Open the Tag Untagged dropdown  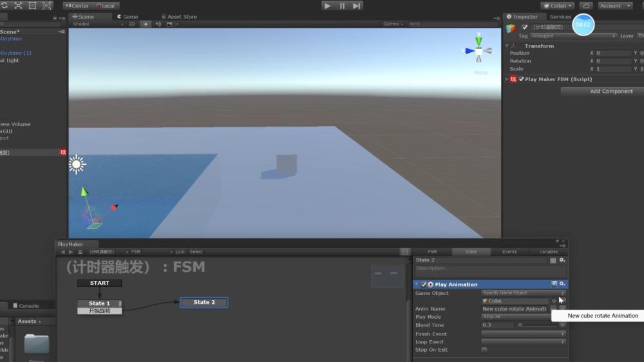point(573,35)
